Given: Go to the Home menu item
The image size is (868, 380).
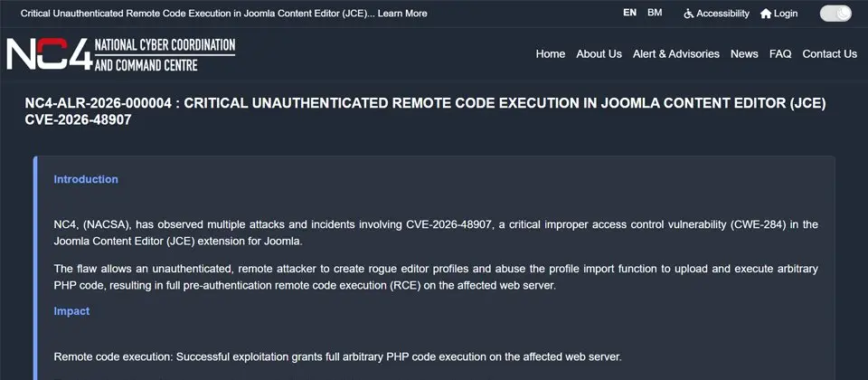Looking at the screenshot, I should (x=551, y=53).
